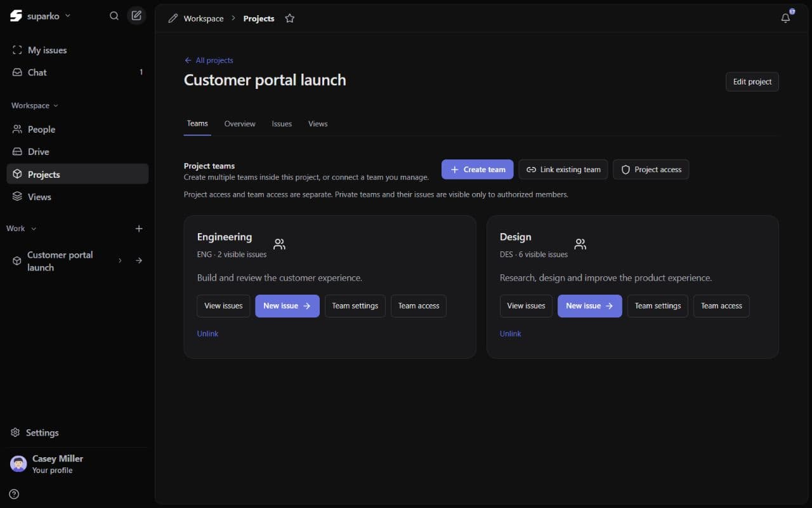The image size is (812, 508).
Task: Select Projects in sidebar
Action: (x=77, y=174)
